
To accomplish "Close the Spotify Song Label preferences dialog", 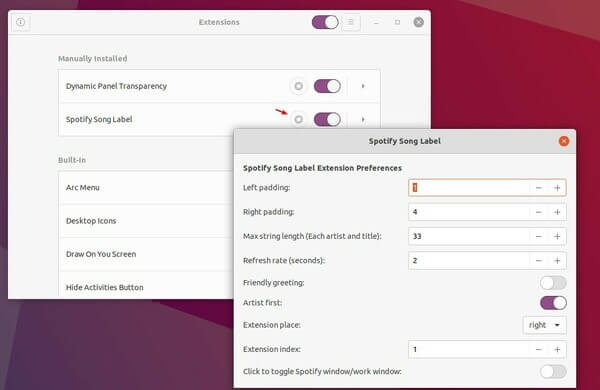I will point(564,141).
